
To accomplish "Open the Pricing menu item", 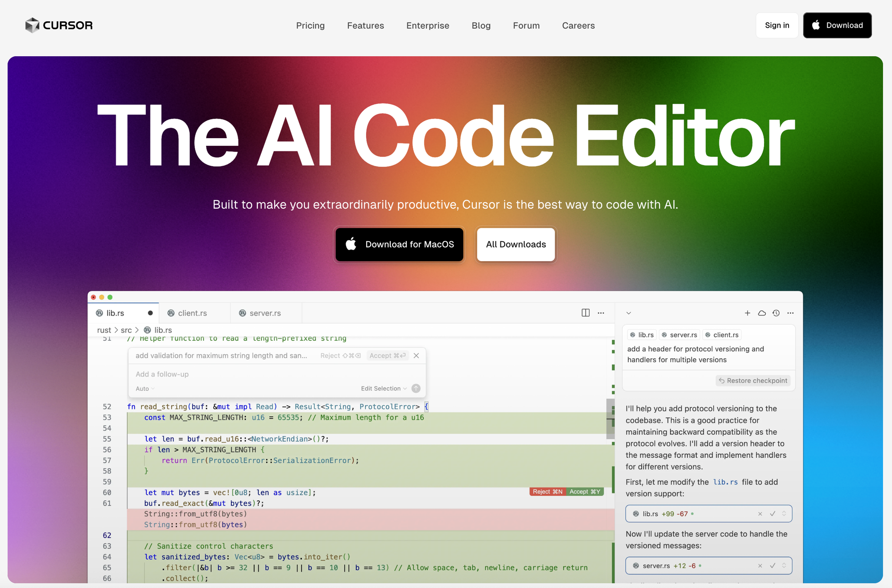I will click(x=310, y=25).
